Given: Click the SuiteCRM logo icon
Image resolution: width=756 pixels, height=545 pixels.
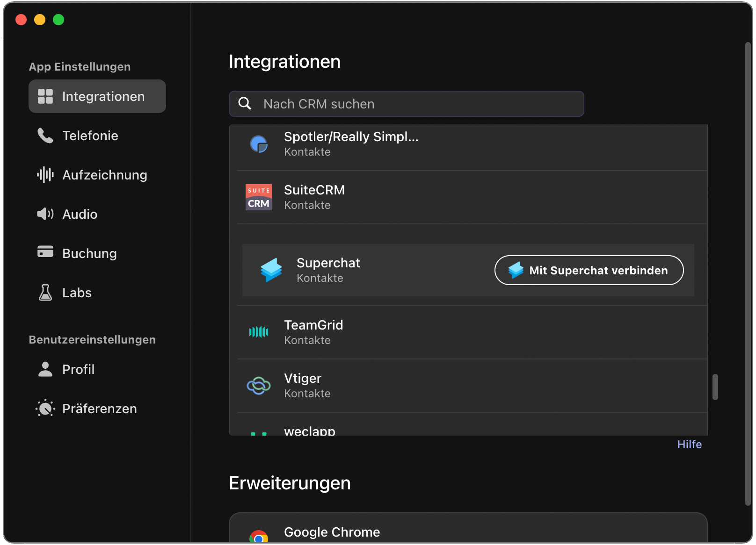Looking at the screenshot, I should pos(259,197).
